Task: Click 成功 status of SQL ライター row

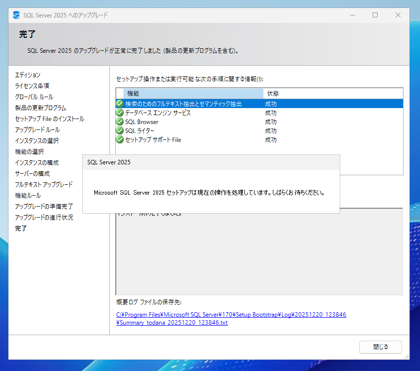Action: [x=271, y=130]
